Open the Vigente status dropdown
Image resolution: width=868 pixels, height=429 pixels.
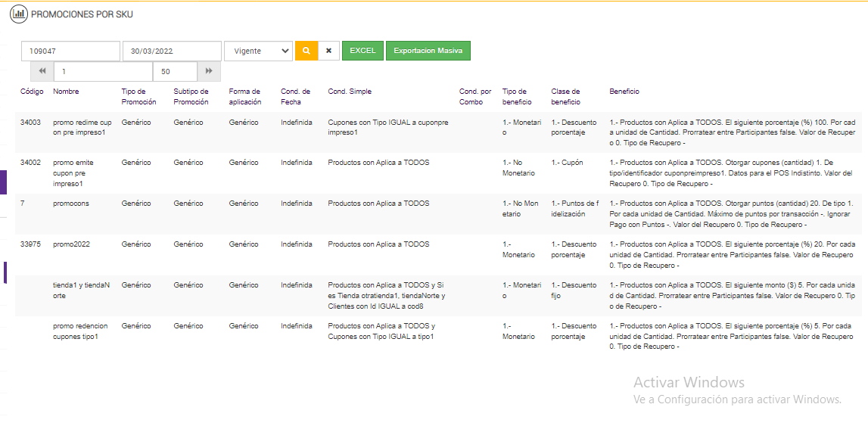point(258,51)
